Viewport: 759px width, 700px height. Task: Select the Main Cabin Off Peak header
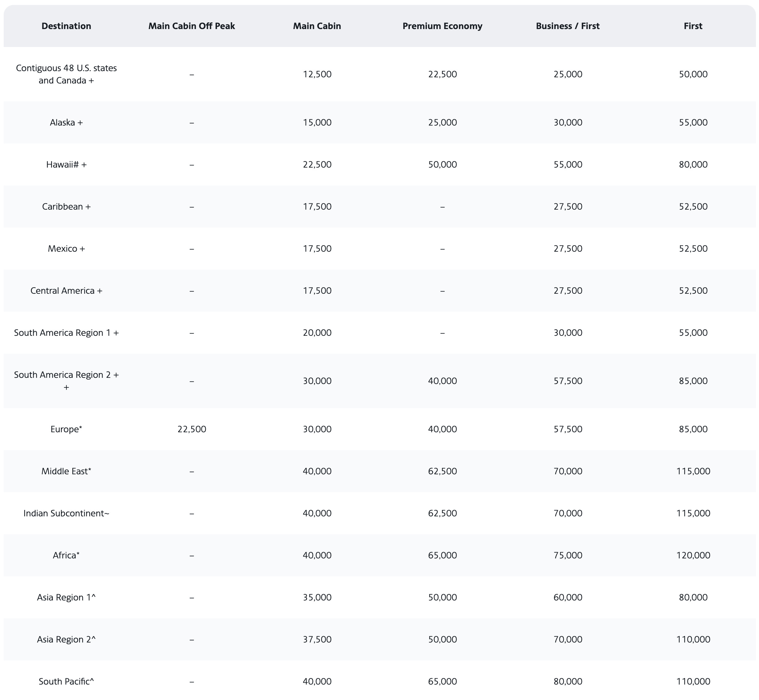click(x=192, y=26)
